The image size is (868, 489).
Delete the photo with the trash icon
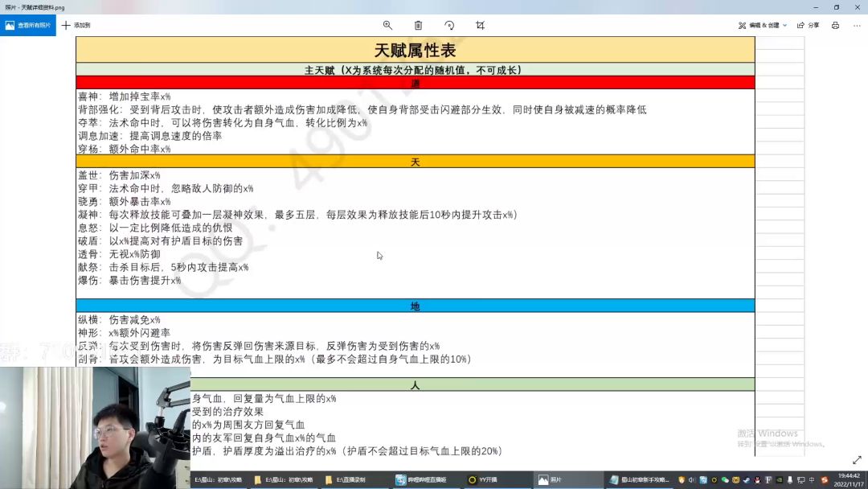[x=418, y=26]
